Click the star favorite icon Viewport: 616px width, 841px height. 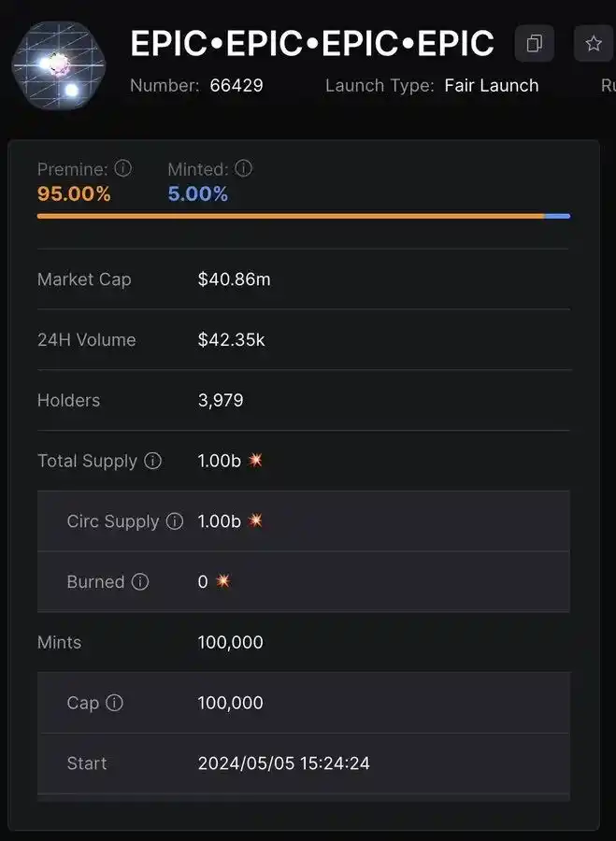pos(594,44)
